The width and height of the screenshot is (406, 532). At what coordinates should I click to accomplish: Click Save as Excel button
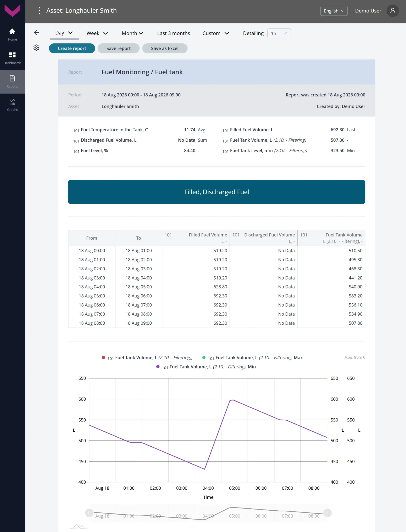pyautogui.click(x=165, y=48)
